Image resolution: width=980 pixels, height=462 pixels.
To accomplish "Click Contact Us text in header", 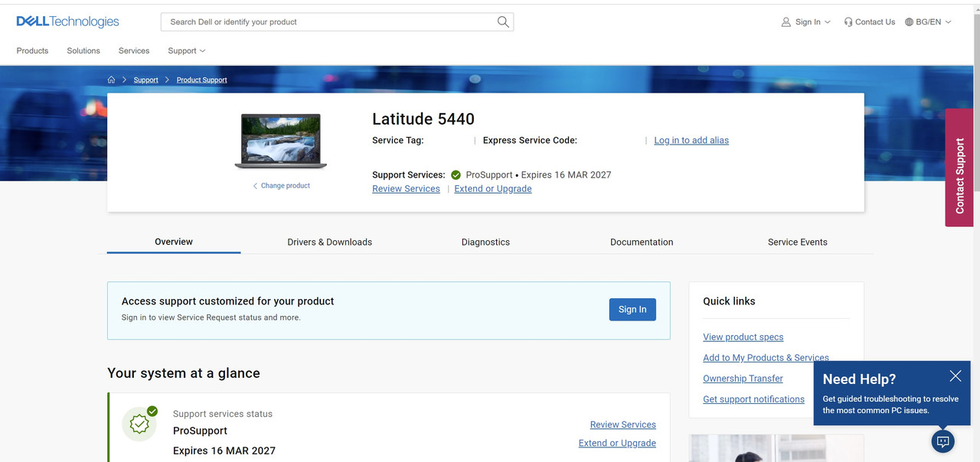I will pyautogui.click(x=875, y=22).
